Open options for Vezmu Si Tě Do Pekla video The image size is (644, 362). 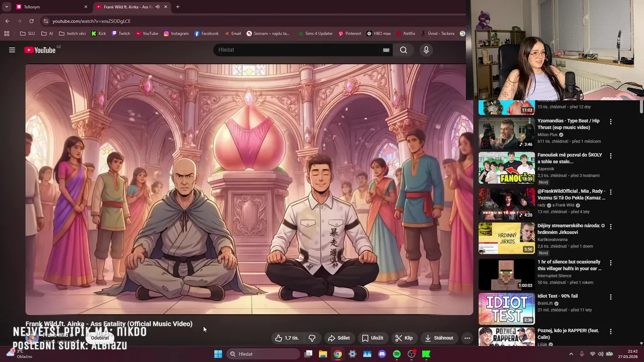pyautogui.click(x=611, y=192)
